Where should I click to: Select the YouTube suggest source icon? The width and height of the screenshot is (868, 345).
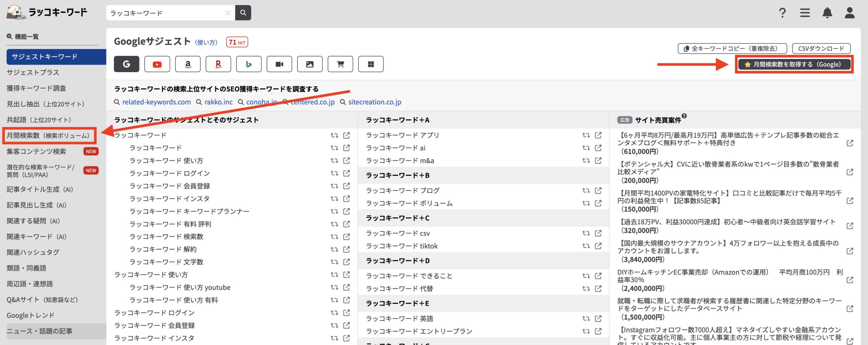coord(157,64)
